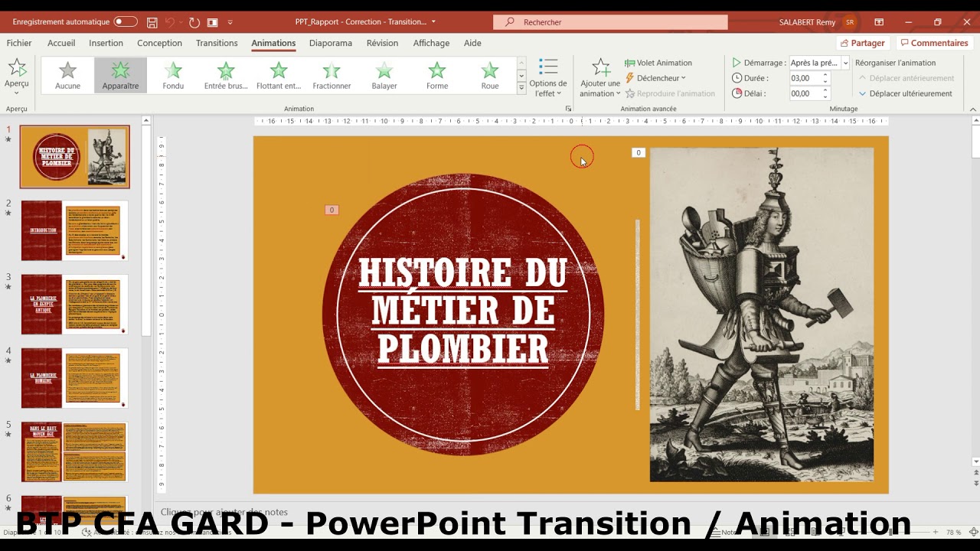The height and width of the screenshot is (551, 980).
Task: Switch to the Affichage tab
Action: pyautogui.click(x=432, y=43)
